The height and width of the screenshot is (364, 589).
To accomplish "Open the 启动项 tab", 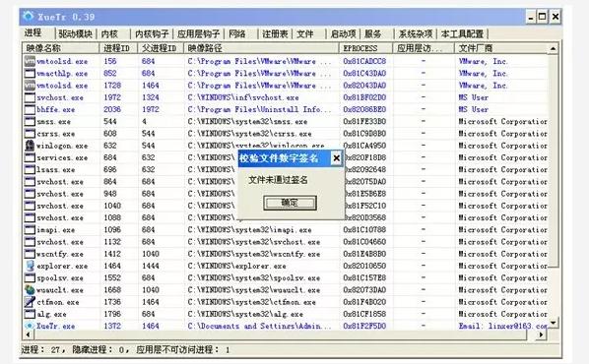I will click(x=343, y=33).
